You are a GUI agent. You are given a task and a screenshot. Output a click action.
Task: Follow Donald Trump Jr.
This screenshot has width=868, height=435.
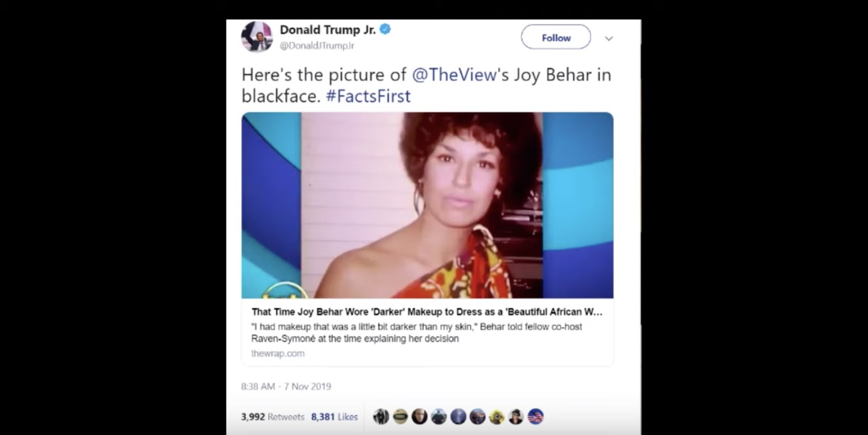tap(556, 37)
